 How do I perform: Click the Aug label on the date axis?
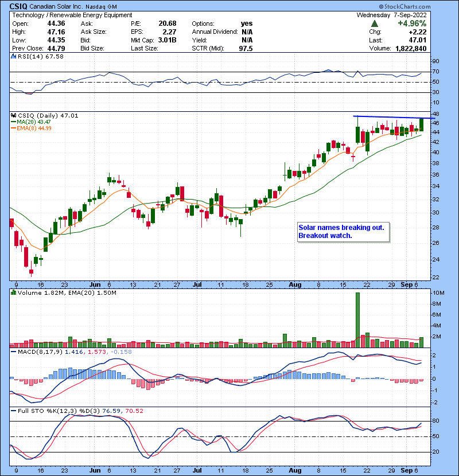coord(295,284)
